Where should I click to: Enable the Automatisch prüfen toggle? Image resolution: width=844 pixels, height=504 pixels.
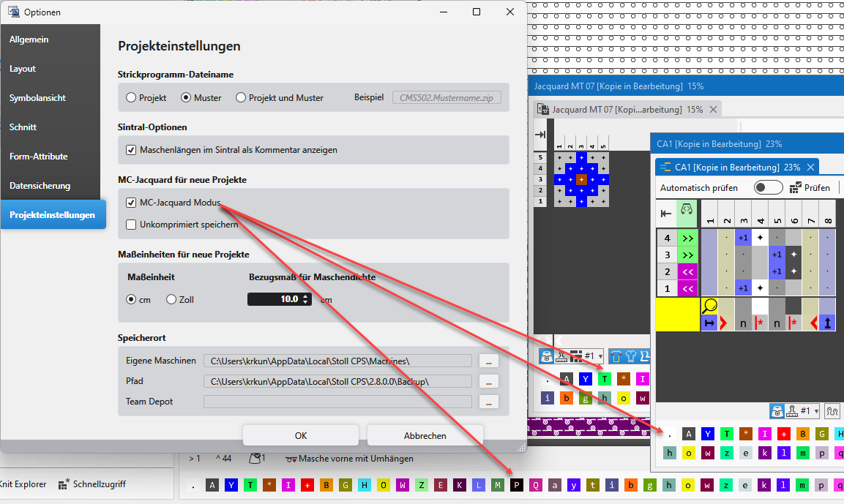769,188
